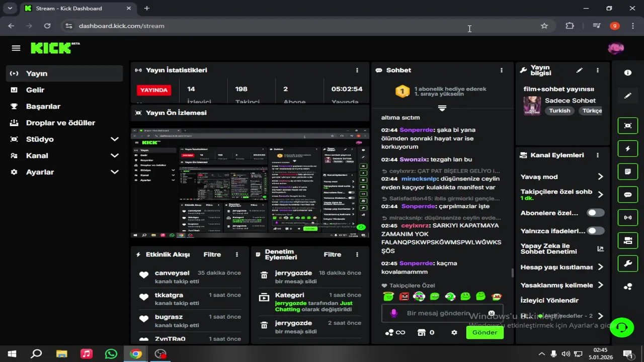The height and width of the screenshot is (362, 644).
Task: Open Yavaş mod options arrow
Action: click(600, 176)
